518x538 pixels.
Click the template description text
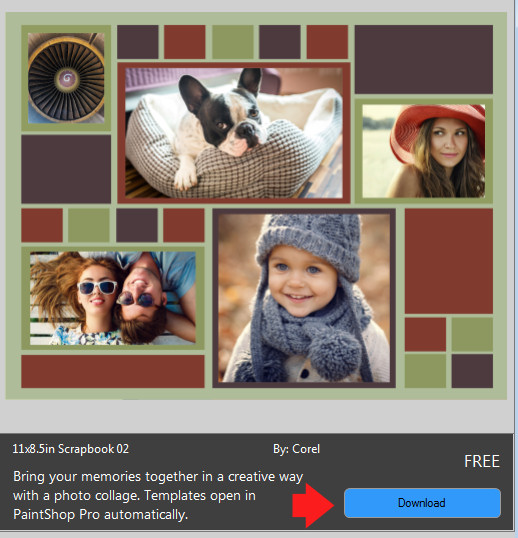[x=158, y=495]
